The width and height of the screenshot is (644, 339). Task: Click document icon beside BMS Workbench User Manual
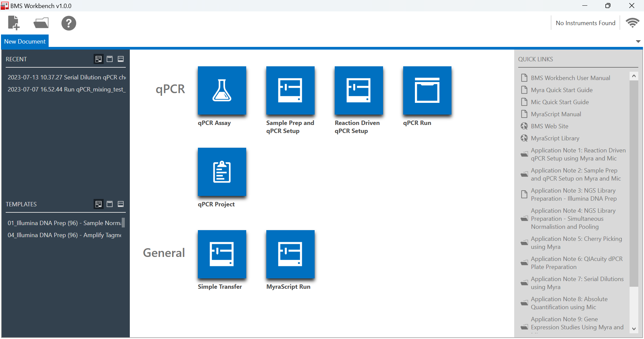point(524,78)
